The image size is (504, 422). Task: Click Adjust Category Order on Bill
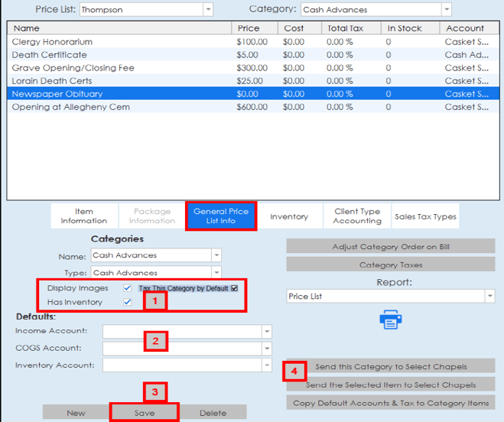tap(390, 247)
